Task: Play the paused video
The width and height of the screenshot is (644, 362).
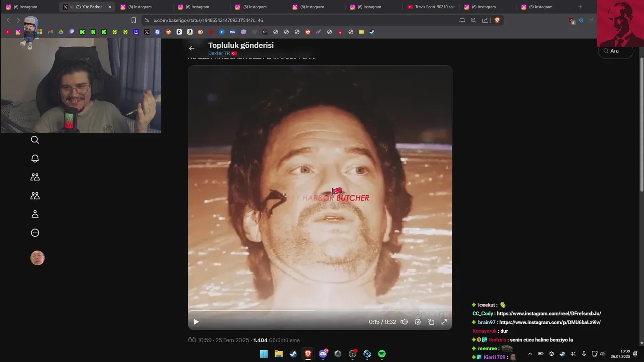Action: [196, 322]
